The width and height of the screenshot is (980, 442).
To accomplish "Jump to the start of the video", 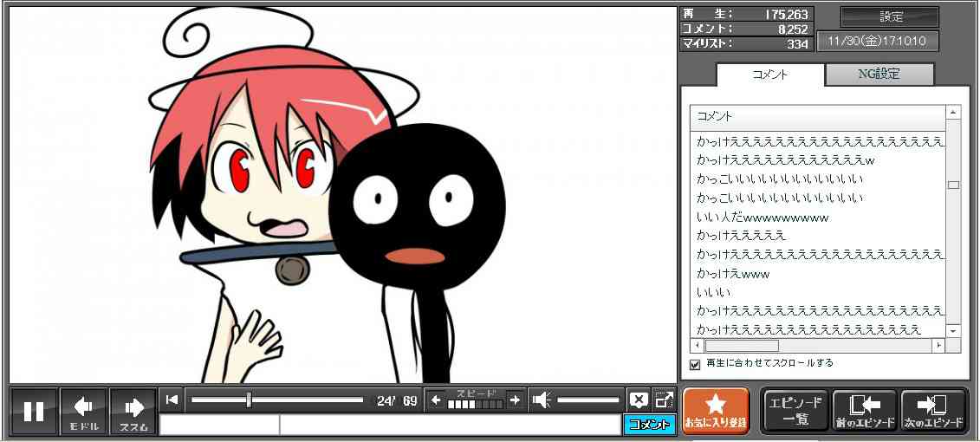I will click(172, 400).
